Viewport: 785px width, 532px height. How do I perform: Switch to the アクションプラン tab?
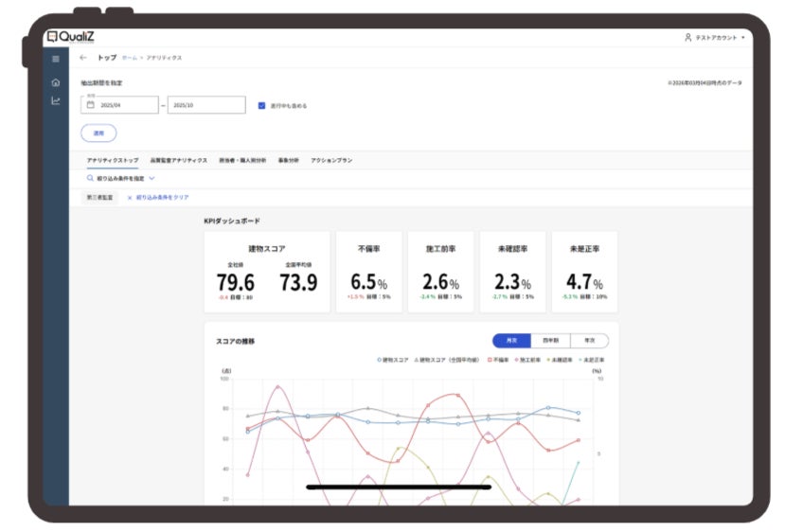tap(331, 160)
